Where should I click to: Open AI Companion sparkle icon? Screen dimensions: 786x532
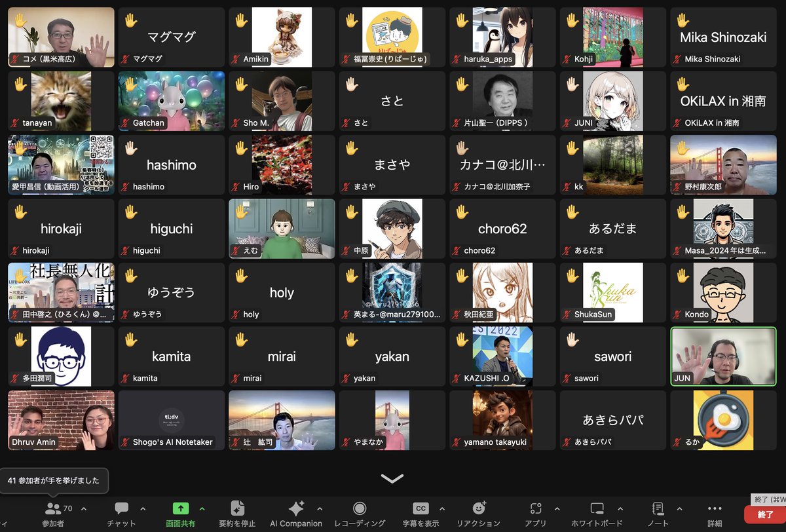(x=296, y=508)
